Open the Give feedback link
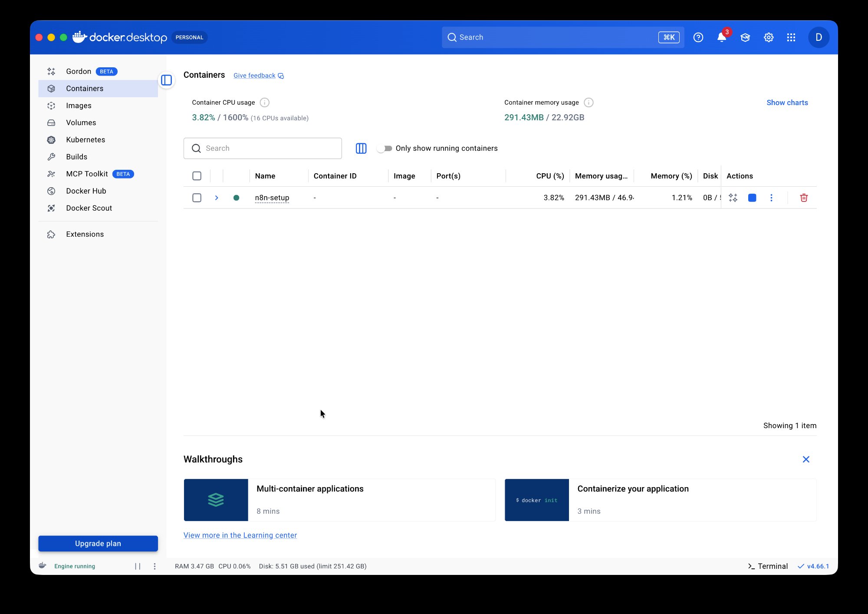Image resolution: width=868 pixels, height=614 pixels. point(254,75)
